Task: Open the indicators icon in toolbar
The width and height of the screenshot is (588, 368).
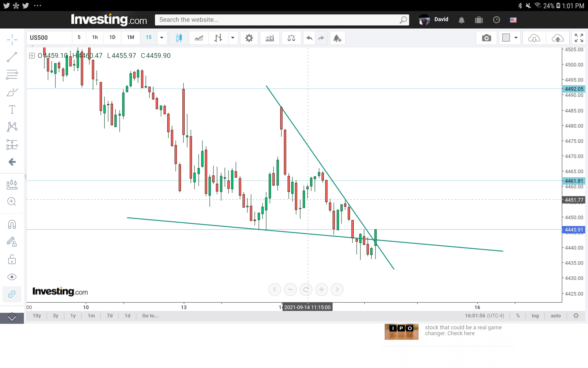Action: pos(270,38)
